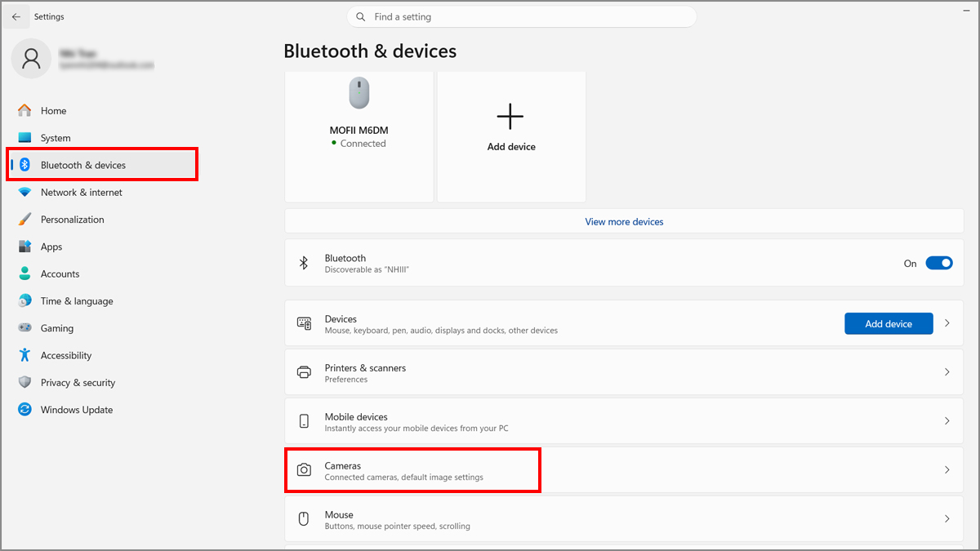The height and width of the screenshot is (551, 980).
Task: Click the search magnifier icon in Find a setting
Action: pos(361,16)
